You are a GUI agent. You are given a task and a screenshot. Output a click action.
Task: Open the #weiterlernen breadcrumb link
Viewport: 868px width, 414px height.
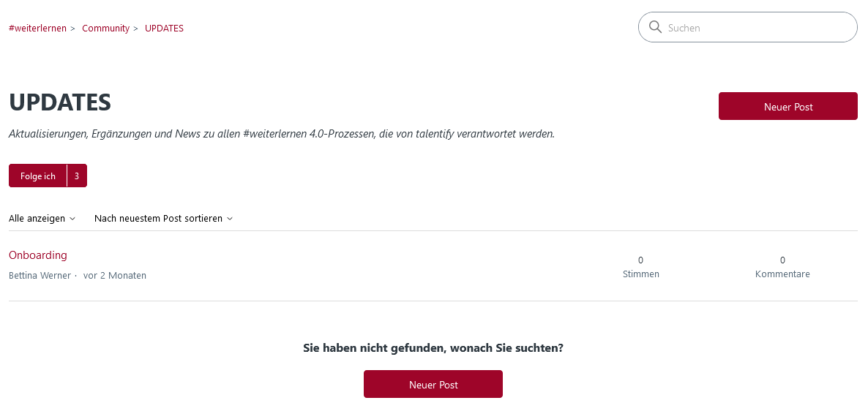(37, 29)
